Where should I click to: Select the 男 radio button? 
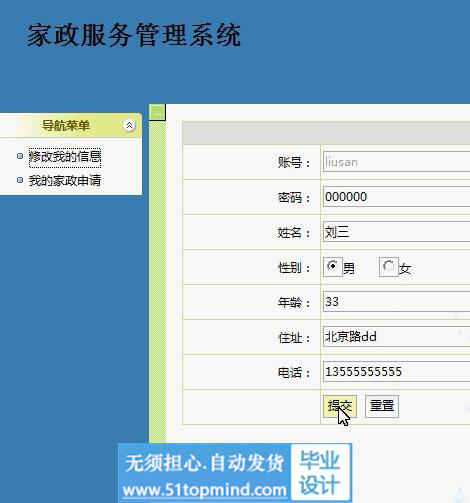click(332, 266)
